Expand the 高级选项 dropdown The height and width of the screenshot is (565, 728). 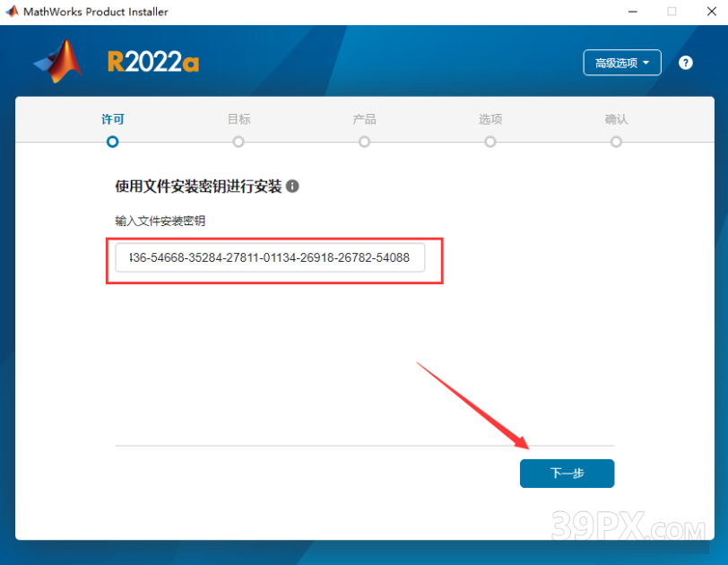(x=622, y=63)
